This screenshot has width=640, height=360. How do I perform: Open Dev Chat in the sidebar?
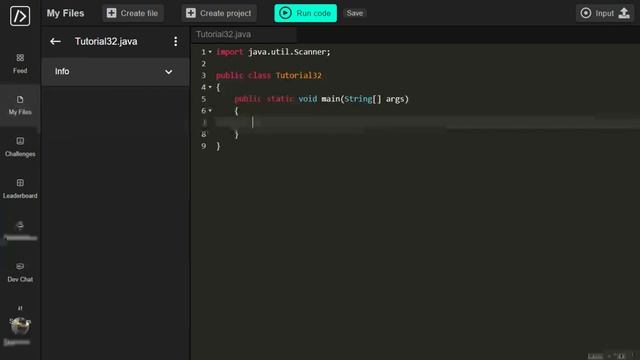[x=20, y=272]
